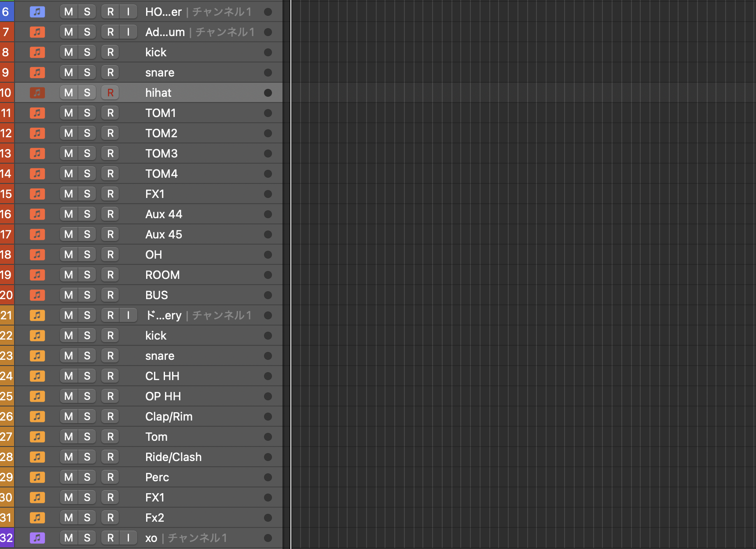
Task: Click the instrument icon on Fx2 track
Action: pos(37,518)
